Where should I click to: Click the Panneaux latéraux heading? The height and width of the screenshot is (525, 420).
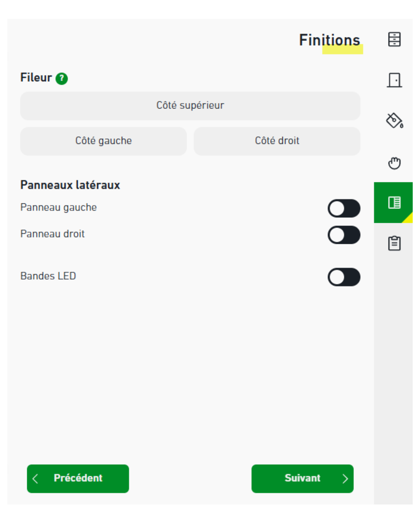[x=70, y=185]
